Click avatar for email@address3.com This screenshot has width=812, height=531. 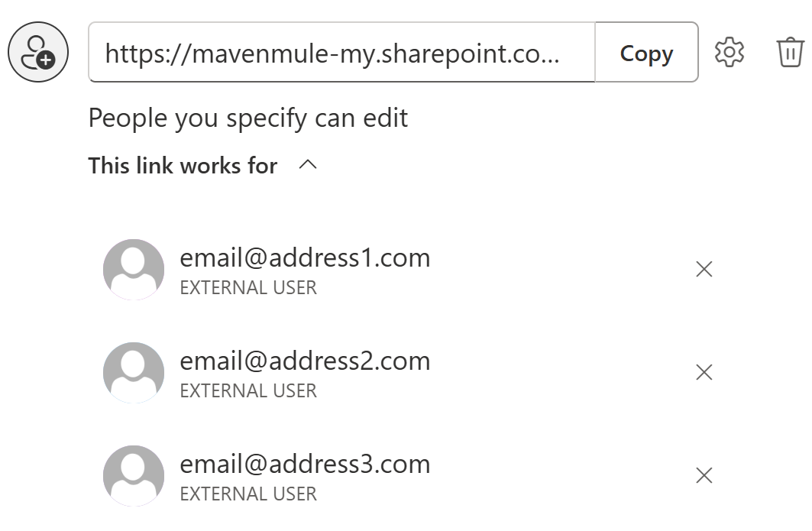[134, 476]
